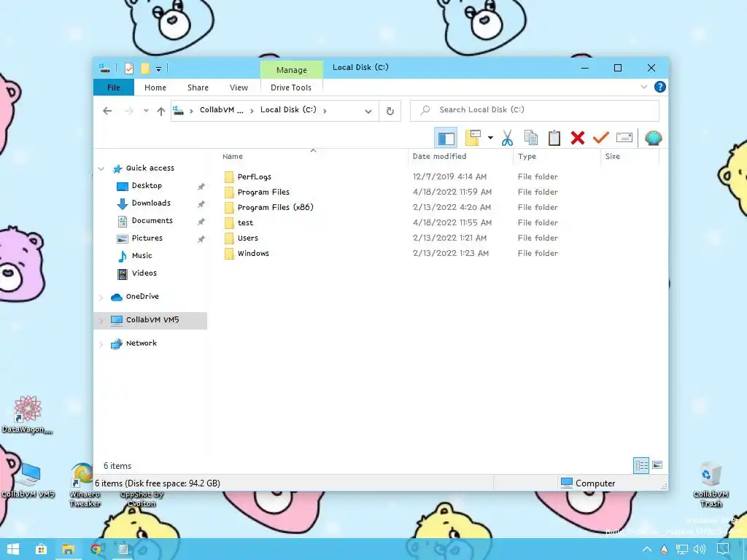Click Local Disk (C:) breadcrumb

coord(288,110)
